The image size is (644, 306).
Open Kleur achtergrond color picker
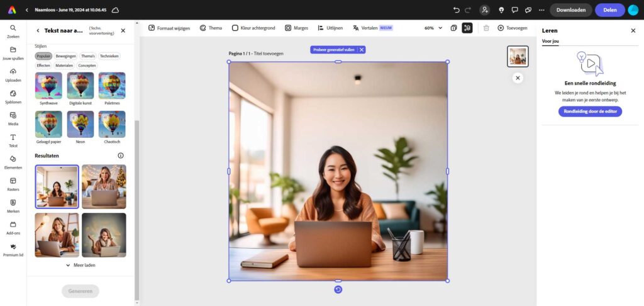(253, 28)
